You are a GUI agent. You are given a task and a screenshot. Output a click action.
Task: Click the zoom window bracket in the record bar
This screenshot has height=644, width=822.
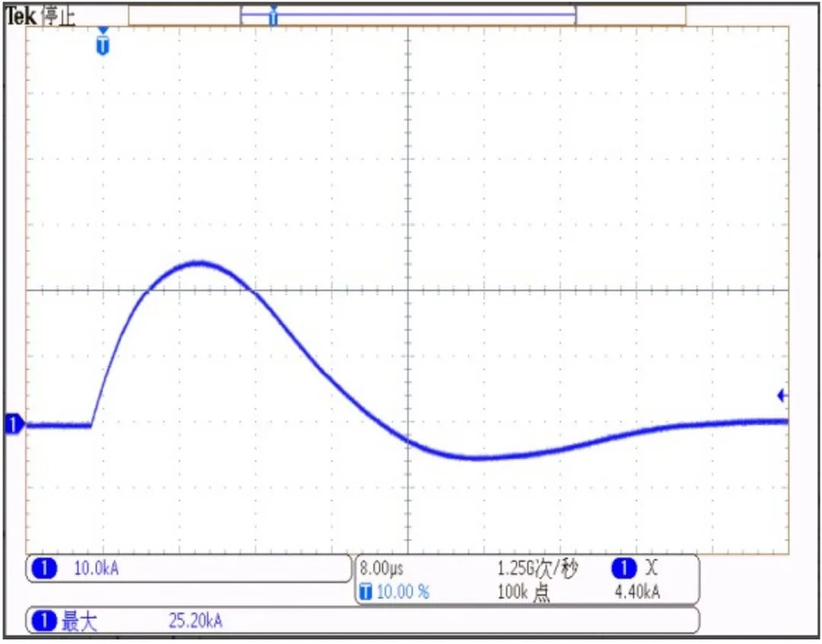point(407,14)
